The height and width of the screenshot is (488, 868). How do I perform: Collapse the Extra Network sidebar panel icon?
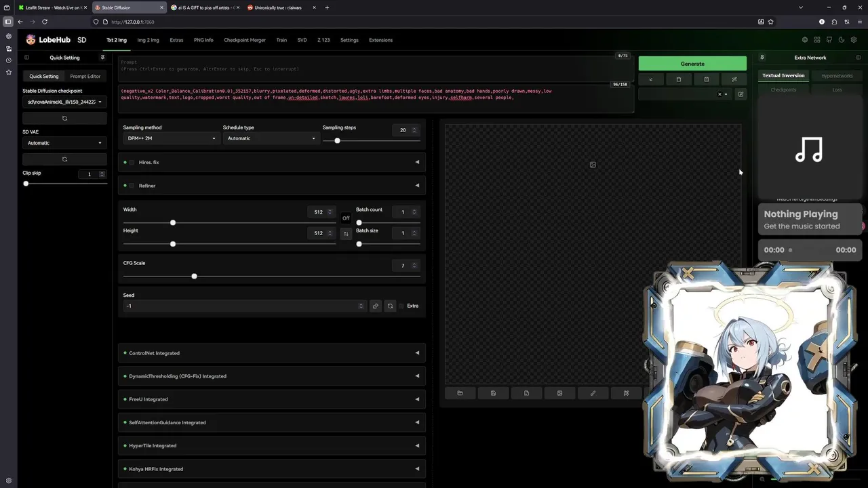[x=859, y=58]
